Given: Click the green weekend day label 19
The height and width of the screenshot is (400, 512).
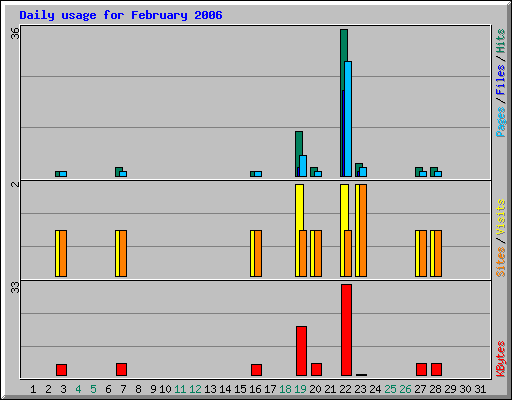Looking at the screenshot, I should pyautogui.click(x=300, y=389).
